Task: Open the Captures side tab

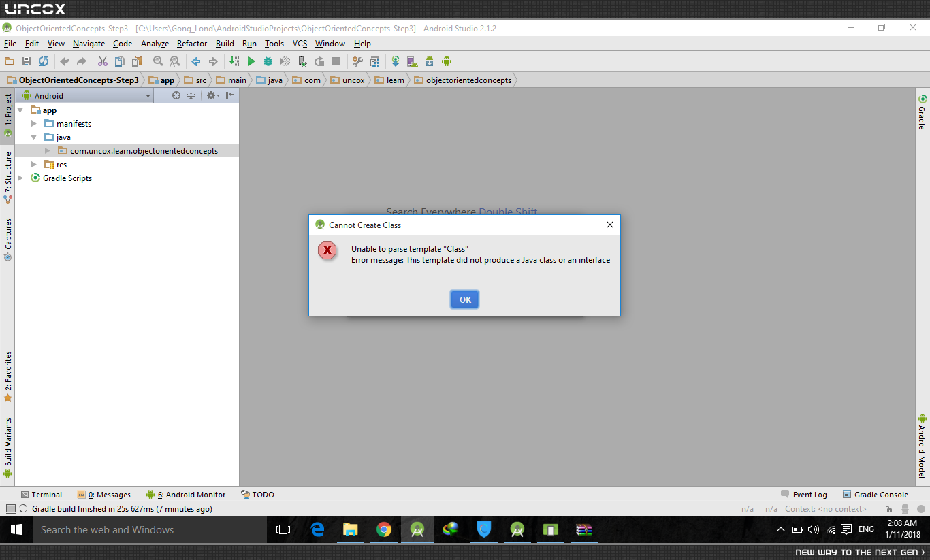Action: 7,240
